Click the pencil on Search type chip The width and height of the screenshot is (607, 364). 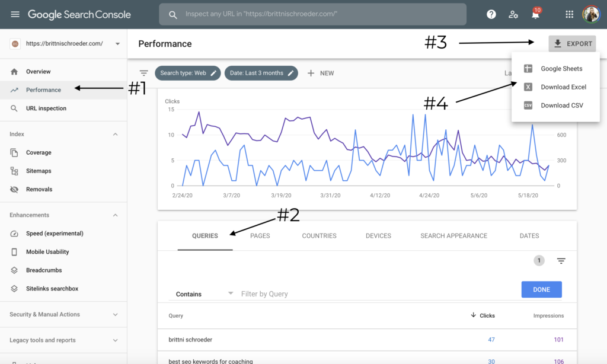click(213, 73)
